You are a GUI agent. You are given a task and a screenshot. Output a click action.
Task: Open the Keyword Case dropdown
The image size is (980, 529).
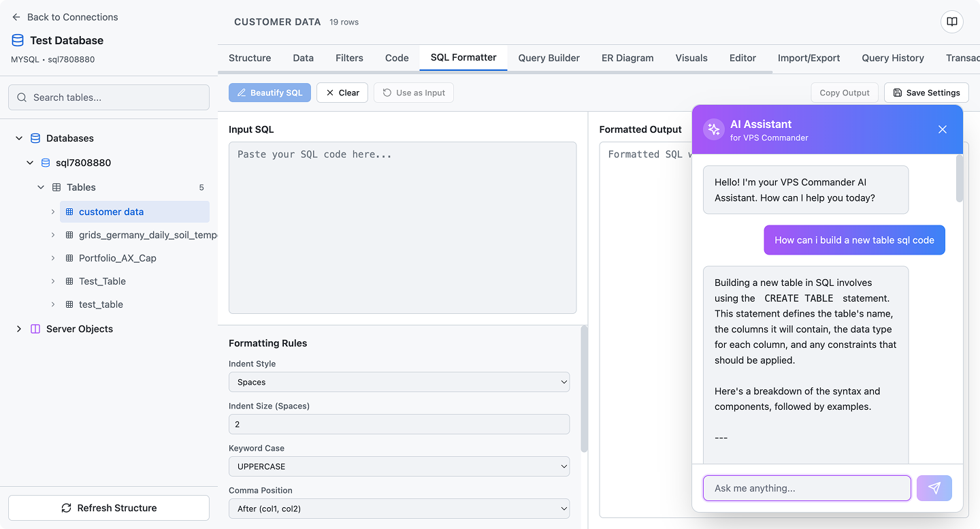[x=399, y=466]
